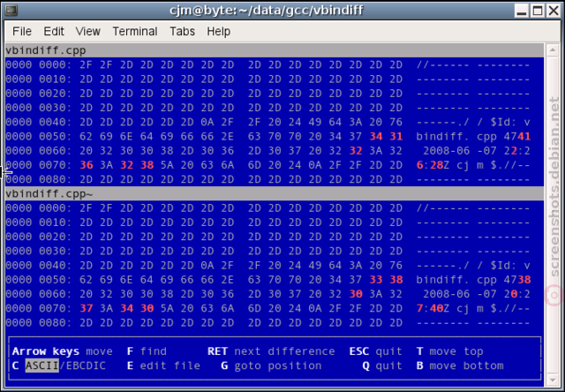Click the vertical scrollbar track
The height and width of the screenshot is (392, 565).
click(x=553, y=215)
